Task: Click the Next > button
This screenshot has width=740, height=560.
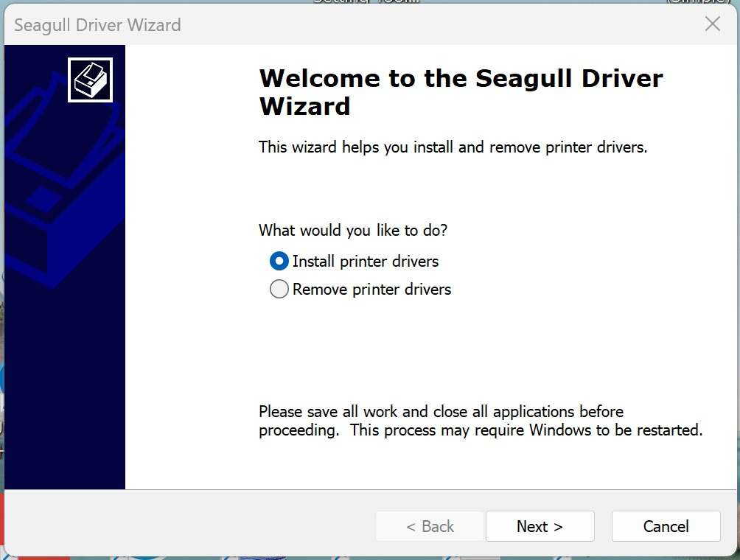Action: click(x=540, y=526)
